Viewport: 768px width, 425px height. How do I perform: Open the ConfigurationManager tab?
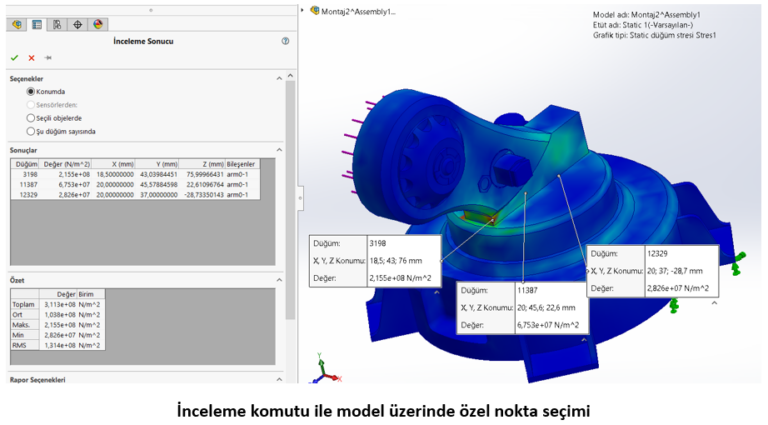(x=57, y=24)
